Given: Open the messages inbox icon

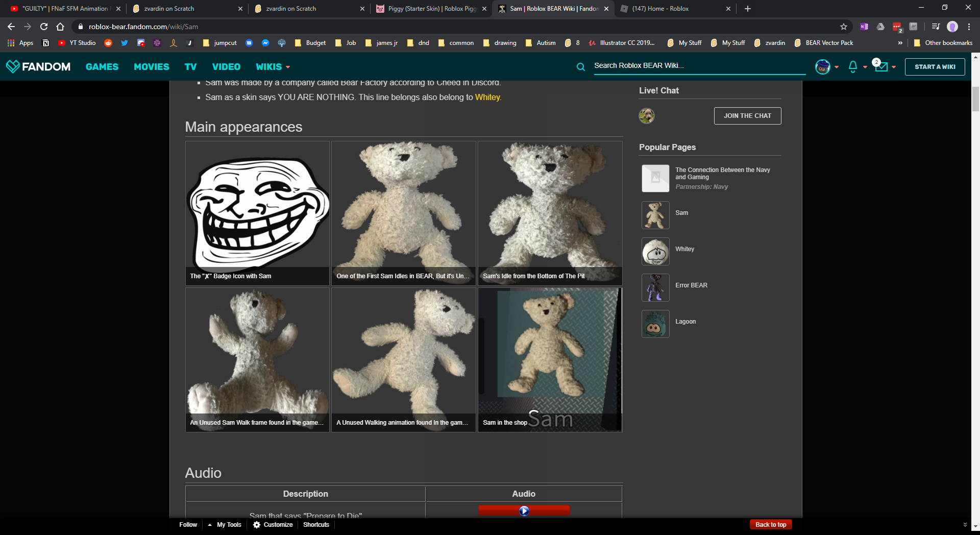Looking at the screenshot, I should [881, 66].
